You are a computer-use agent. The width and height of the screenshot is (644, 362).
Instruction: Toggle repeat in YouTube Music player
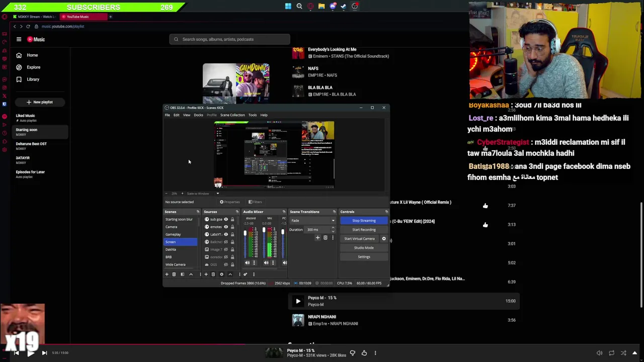tap(611, 353)
